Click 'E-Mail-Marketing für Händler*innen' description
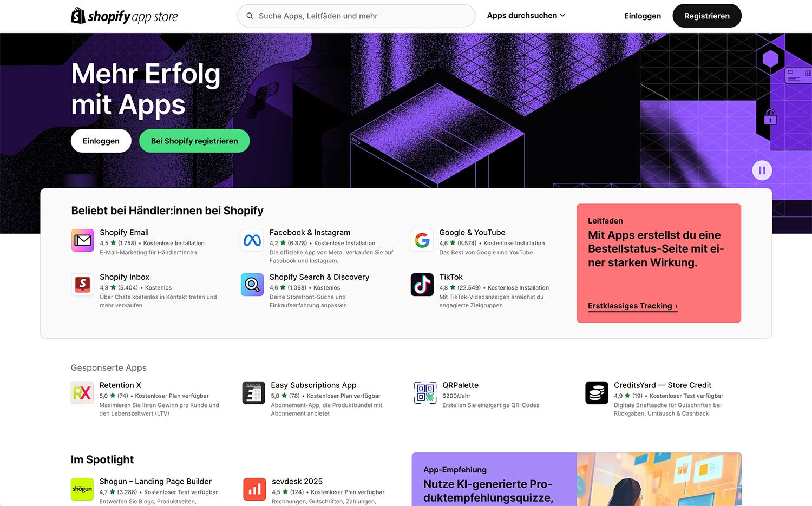Image resolution: width=812 pixels, height=506 pixels. click(148, 253)
